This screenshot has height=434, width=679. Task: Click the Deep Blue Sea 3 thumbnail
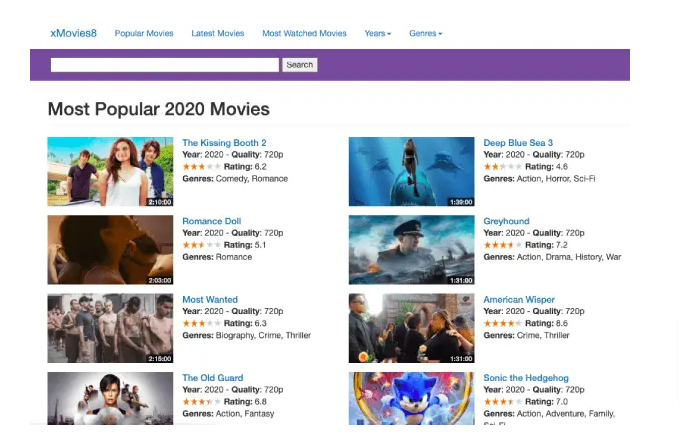[411, 172]
